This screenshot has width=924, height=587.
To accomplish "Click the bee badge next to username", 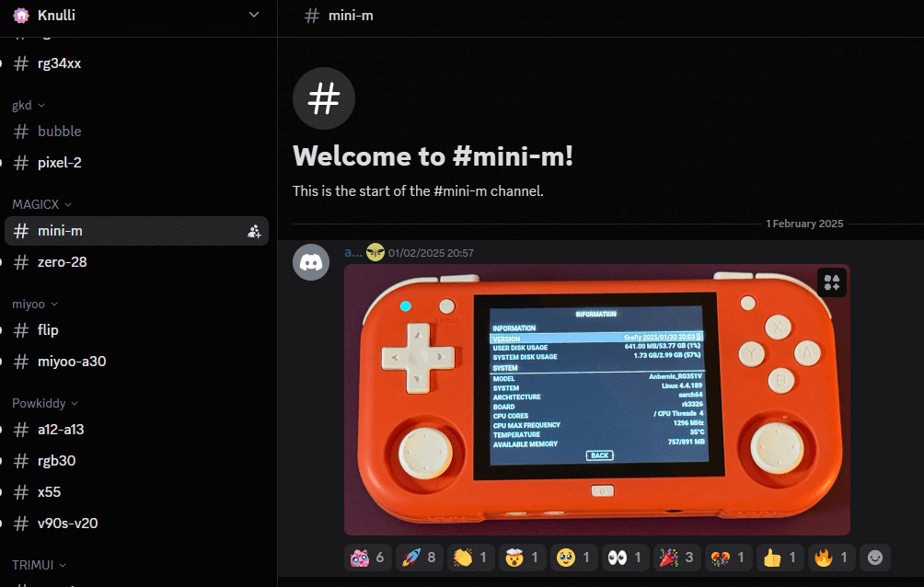I will [x=375, y=252].
